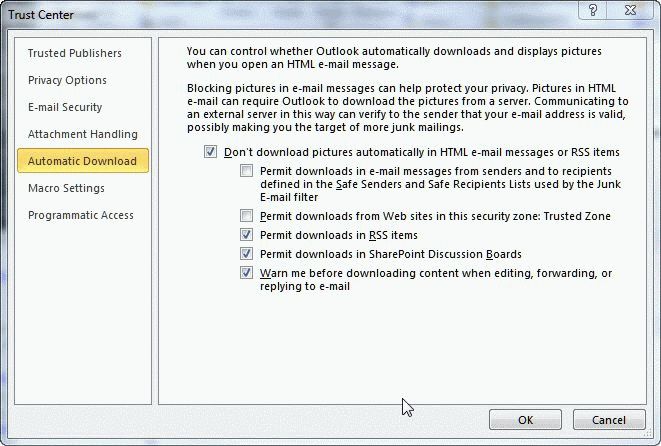Uncheck Don't download pictures automatically checkbox
Image resolution: width=661 pixels, height=446 pixels.
tap(210, 152)
